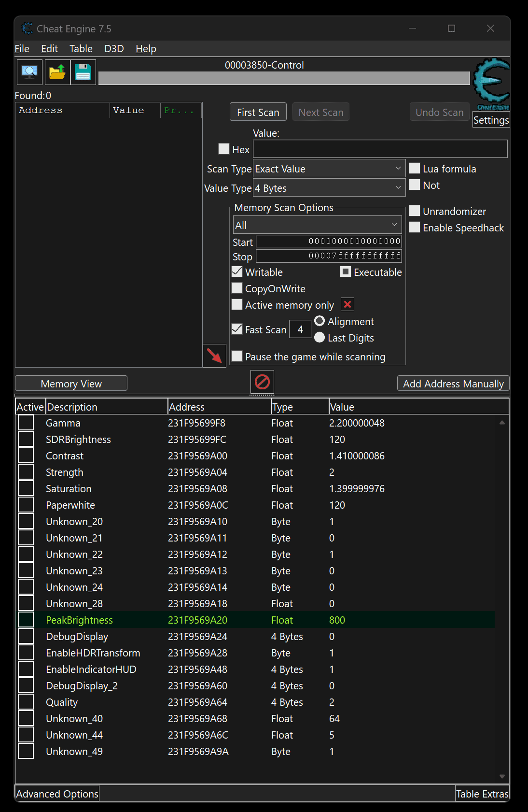Open the Value Type 4 Bytes dropdown
Viewport: 528px width, 812px height.
point(329,188)
